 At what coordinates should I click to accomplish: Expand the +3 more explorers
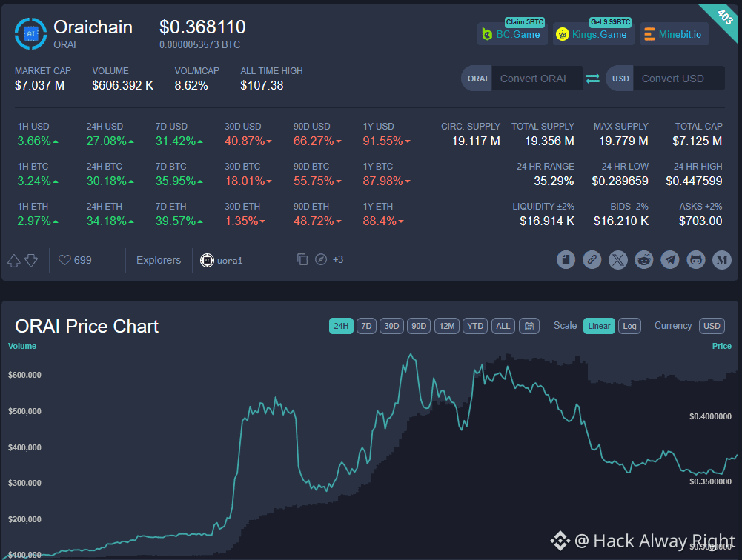click(x=338, y=260)
